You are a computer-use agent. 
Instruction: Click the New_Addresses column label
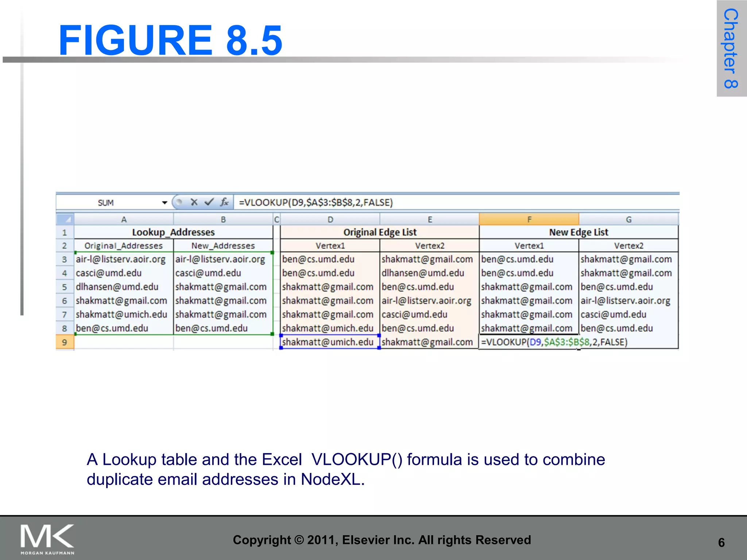223,246
